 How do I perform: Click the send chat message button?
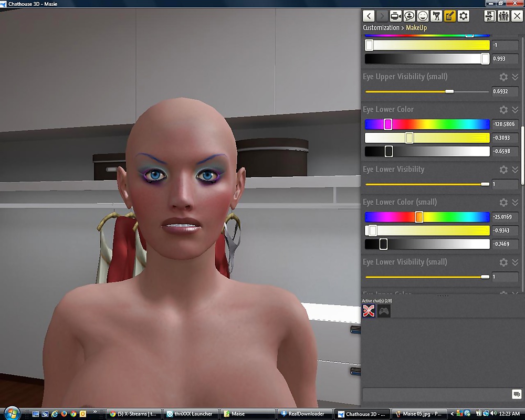(x=516, y=394)
